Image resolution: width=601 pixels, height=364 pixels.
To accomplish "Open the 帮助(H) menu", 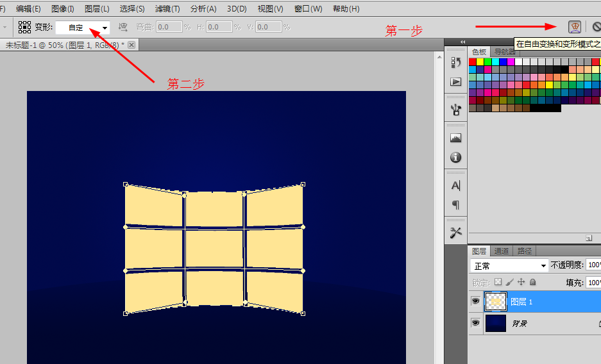I will pos(346,8).
